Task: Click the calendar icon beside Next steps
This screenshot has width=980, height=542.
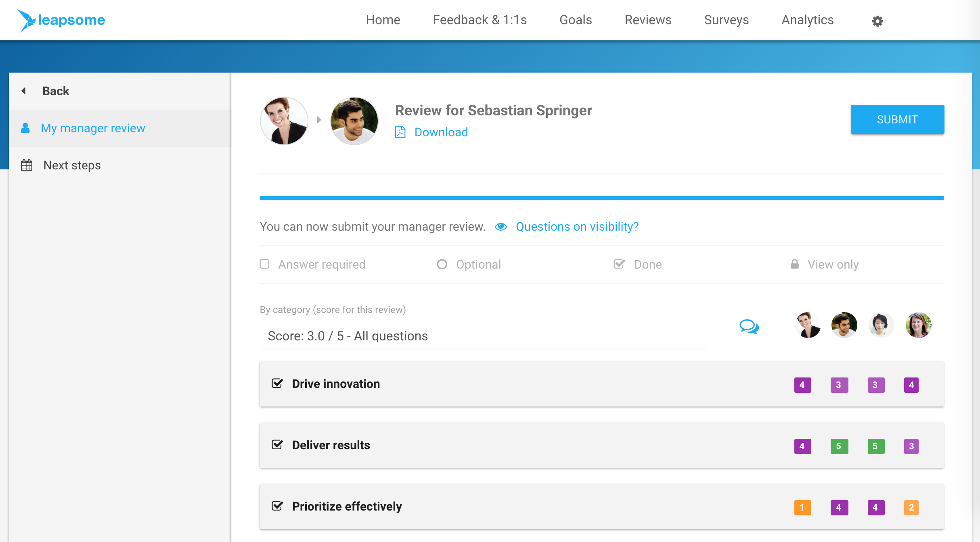Action: (27, 165)
